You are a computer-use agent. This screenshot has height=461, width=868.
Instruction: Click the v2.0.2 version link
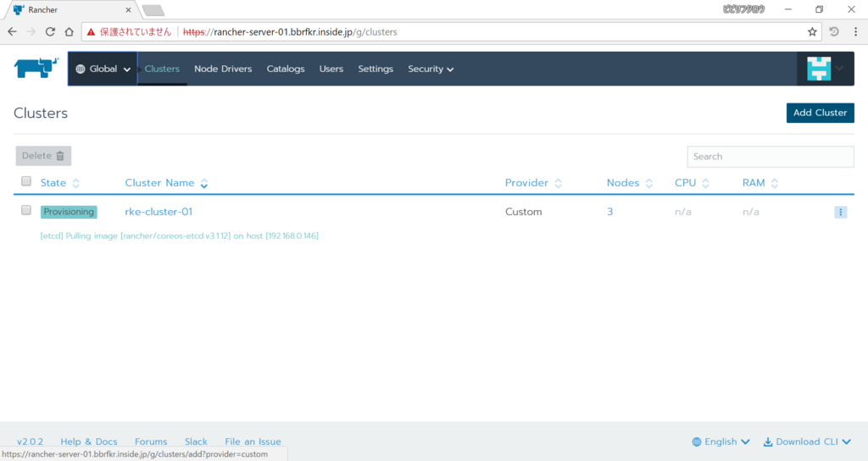click(x=30, y=442)
